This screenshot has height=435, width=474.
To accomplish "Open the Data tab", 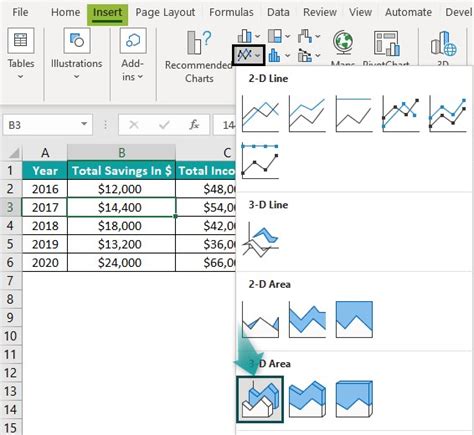I will pos(278,12).
